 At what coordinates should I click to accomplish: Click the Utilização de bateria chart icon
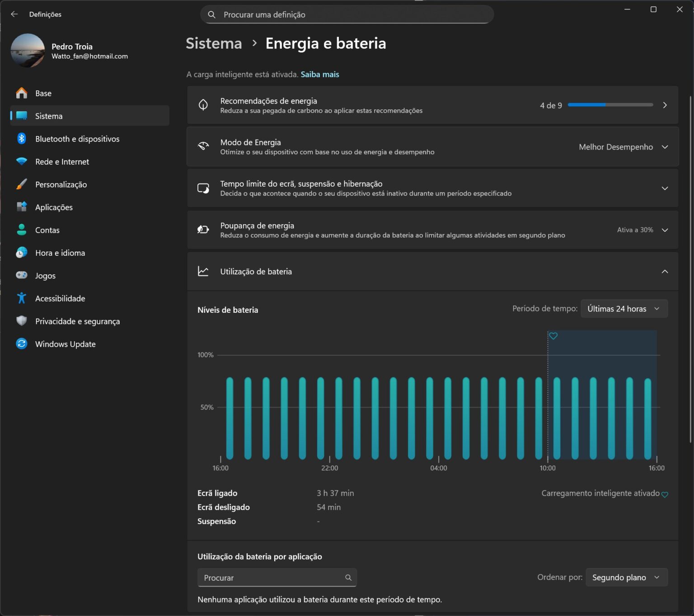click(x=203, y=271)
